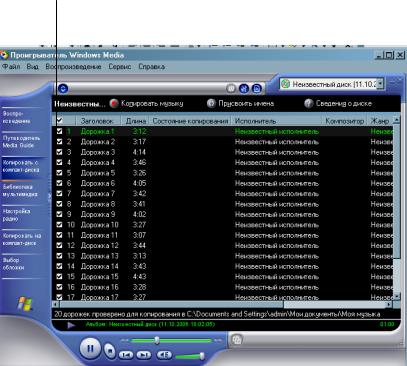Select track title Дорожка 10
The height and width of the screenshot is (366, 407).
(x=100, y=225)
